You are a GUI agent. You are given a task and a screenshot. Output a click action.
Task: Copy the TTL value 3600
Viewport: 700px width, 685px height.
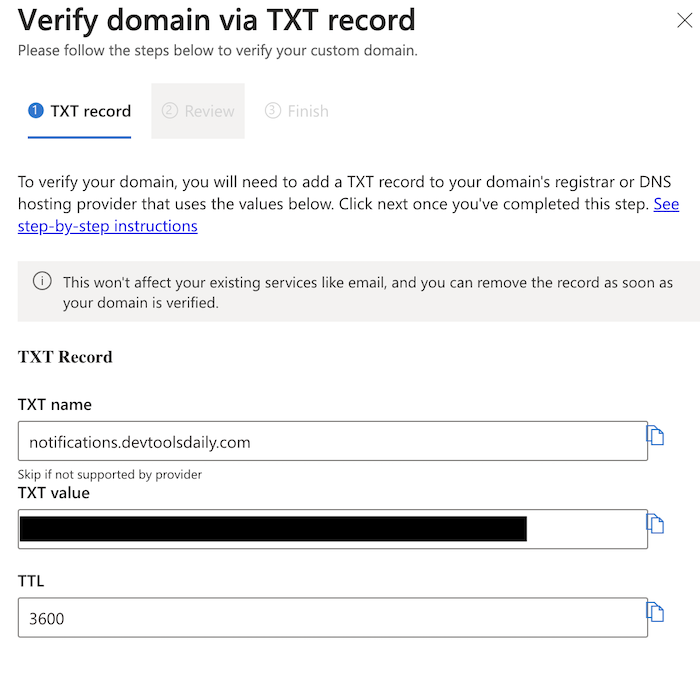click(656, 612)
